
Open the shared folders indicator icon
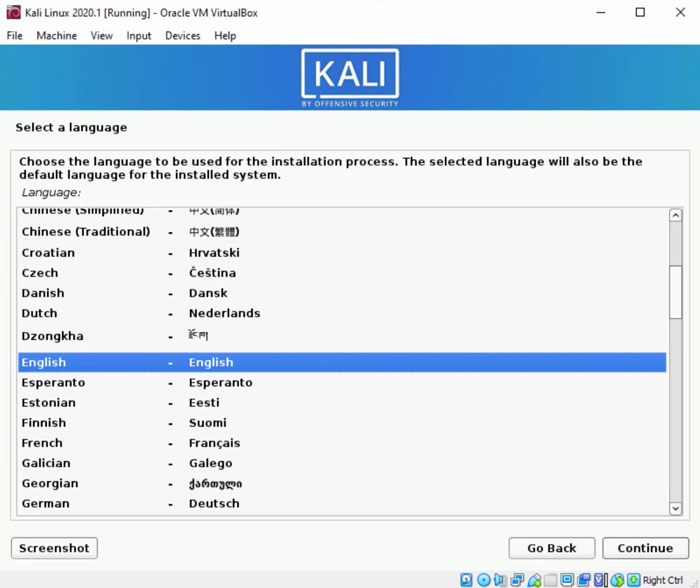pos(551,580)
